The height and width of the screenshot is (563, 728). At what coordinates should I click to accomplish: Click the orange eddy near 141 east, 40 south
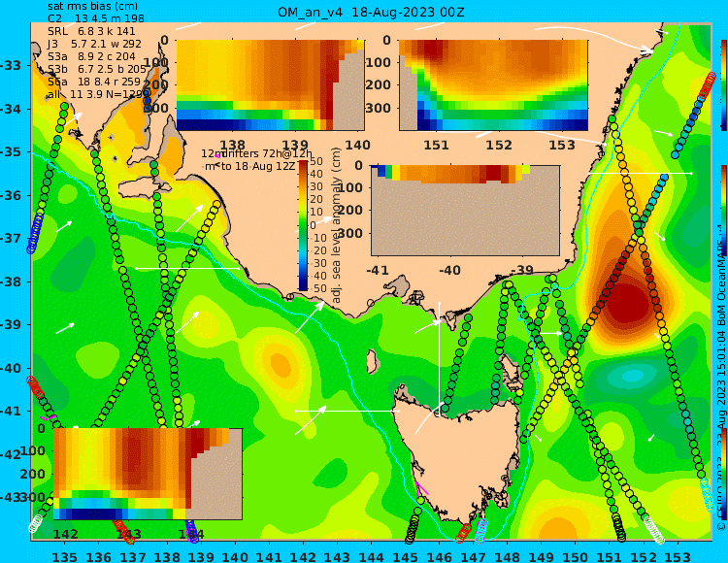[x=281, y=364]
